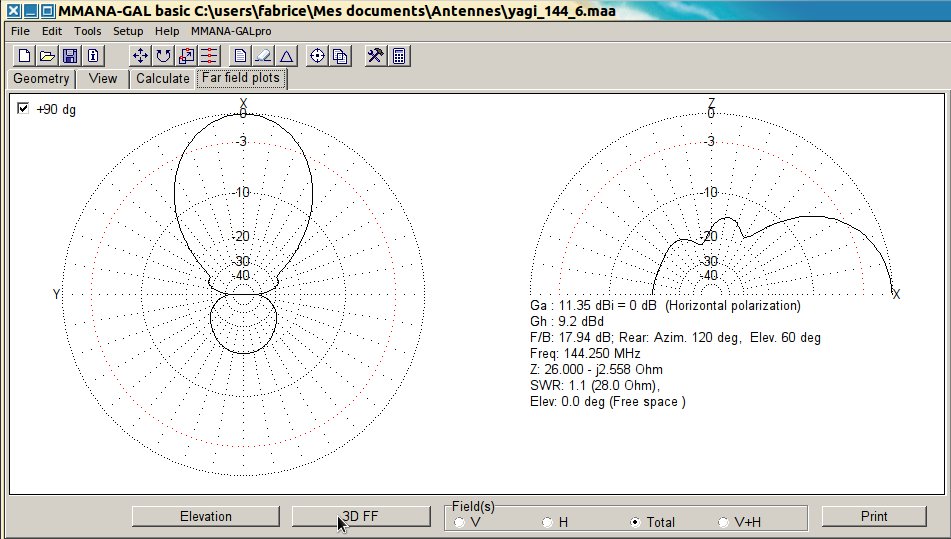Viewport: 951px width, 539px height.
Task: Open the Edit menu
Action: coord(52,31)
